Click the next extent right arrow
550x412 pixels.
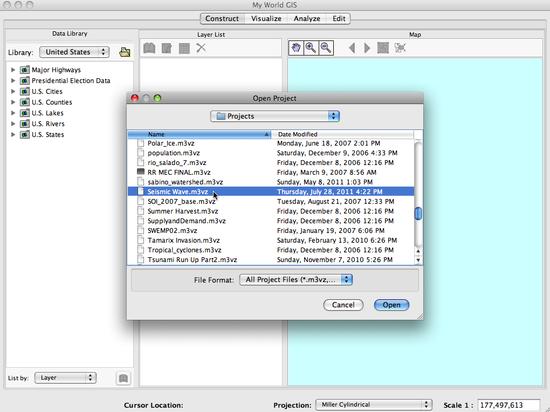click(367, 48)
